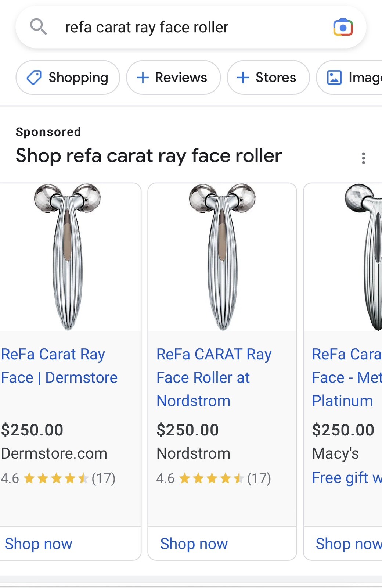Tap the Macy's Free gift offer link
The image size is (382, 588).
tap(346, 478)
